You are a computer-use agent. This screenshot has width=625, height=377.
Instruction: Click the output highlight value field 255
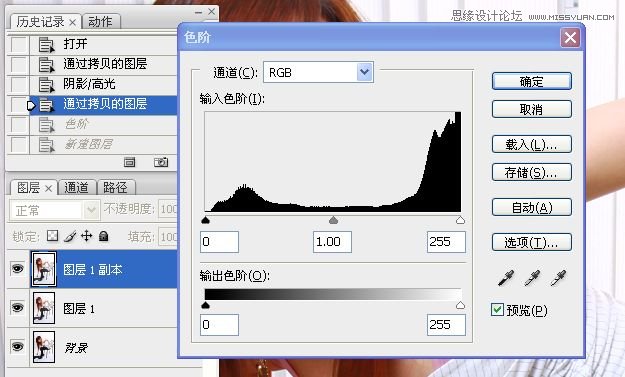(x=446, y=325)
